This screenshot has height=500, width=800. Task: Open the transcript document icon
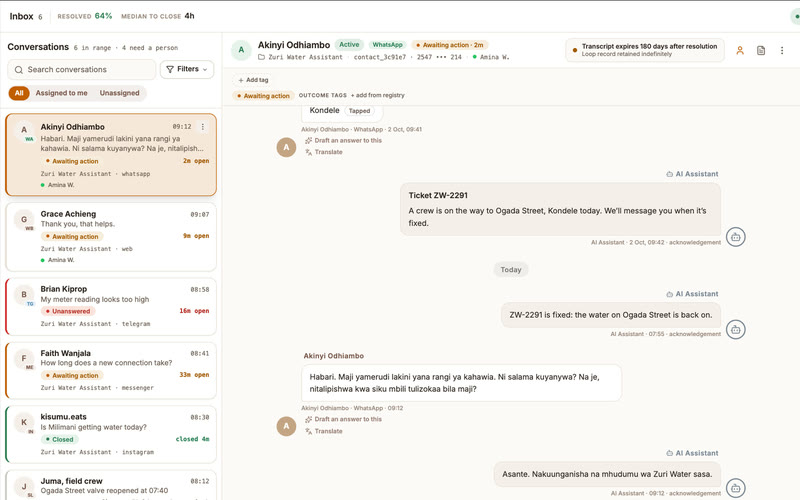click(761, 51)
